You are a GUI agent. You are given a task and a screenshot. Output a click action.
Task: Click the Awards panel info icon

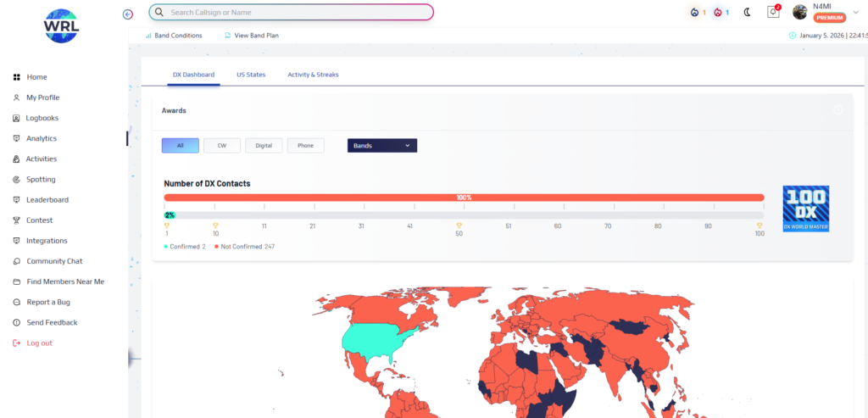(x=837, y=110)
